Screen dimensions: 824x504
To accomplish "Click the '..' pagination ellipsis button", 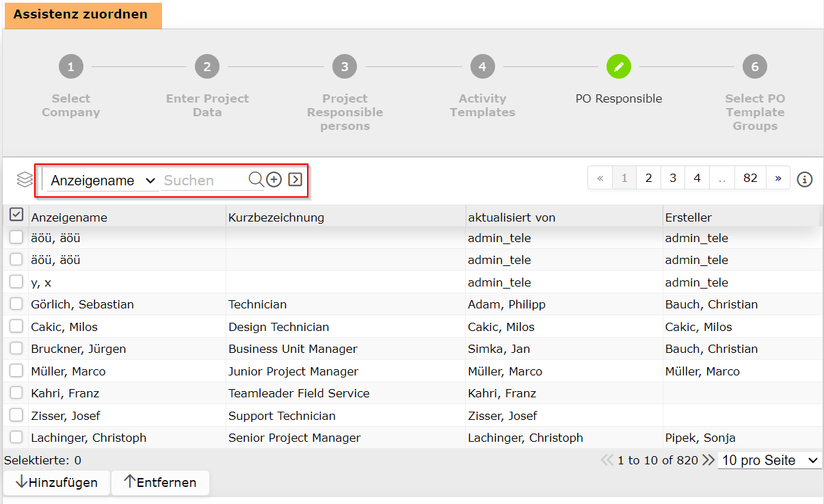I will coord(721,178).
